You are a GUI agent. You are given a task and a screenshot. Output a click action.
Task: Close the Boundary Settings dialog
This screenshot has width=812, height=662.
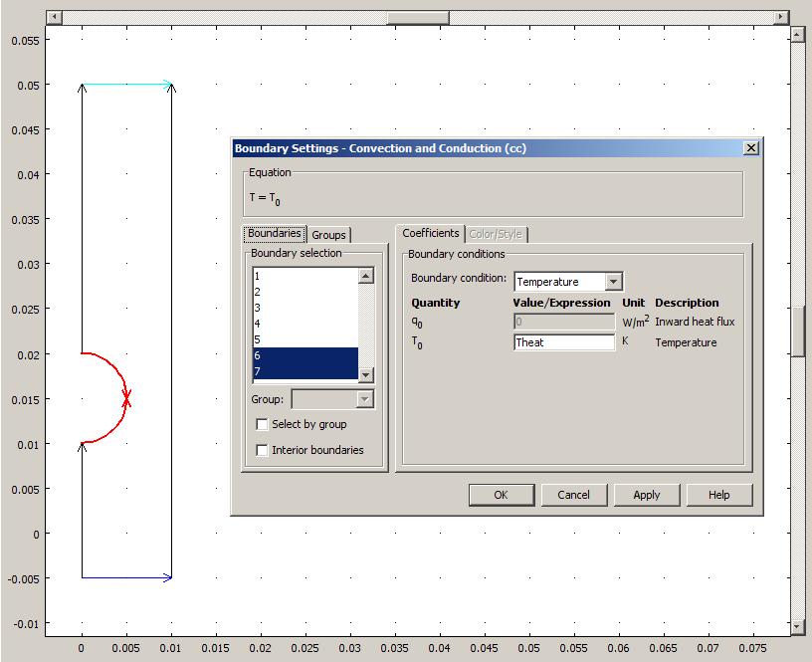pyautogui.click(x=751, y=148)
